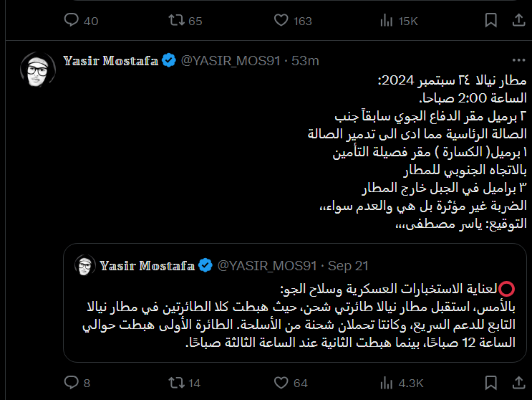Click Yasir Mostafa display name on main tweet
The image size is (532, 400).
pyautogui.click(x=110, y=61)
